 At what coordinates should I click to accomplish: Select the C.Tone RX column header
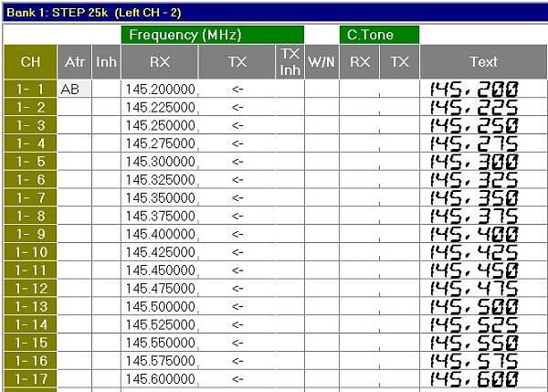(359, 62)
